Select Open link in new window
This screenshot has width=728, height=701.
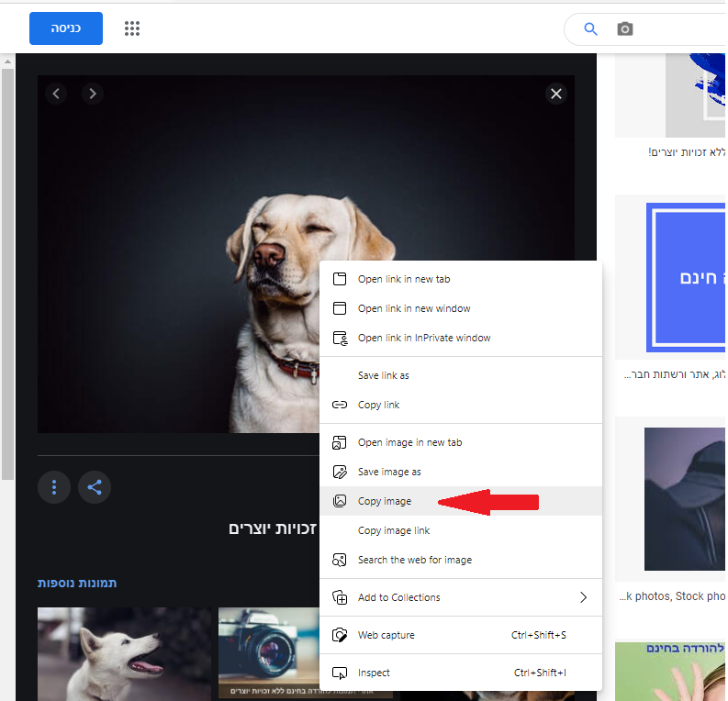tap(461, 308)
